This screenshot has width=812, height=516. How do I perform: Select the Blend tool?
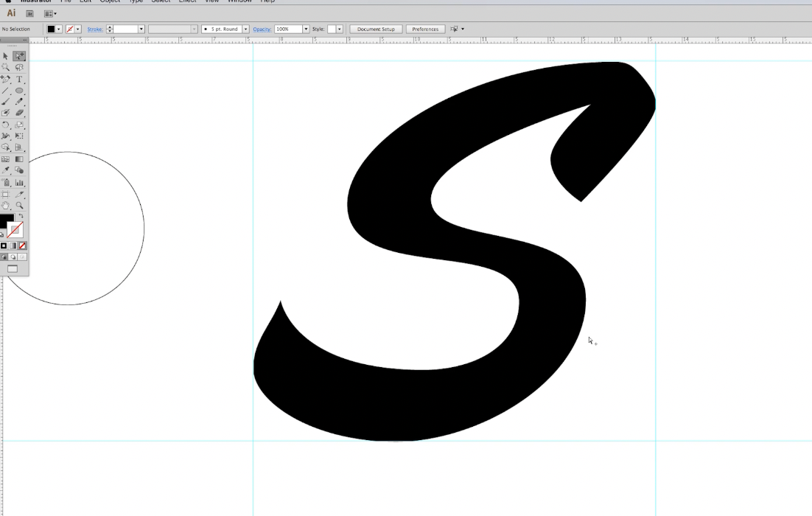point(20,170)
